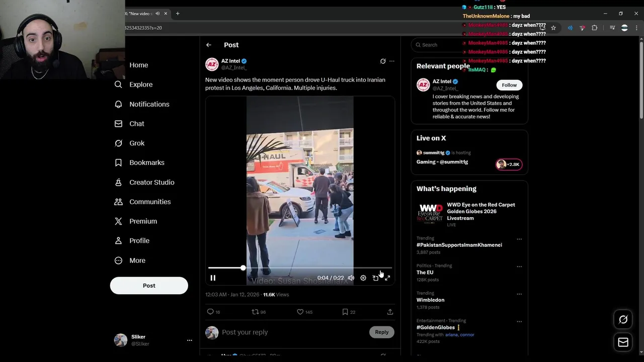Open WWD Eye on the Red Carpet livestream
Image resolution: width=644 pixels, height=362 pixels.
point(469,215)
